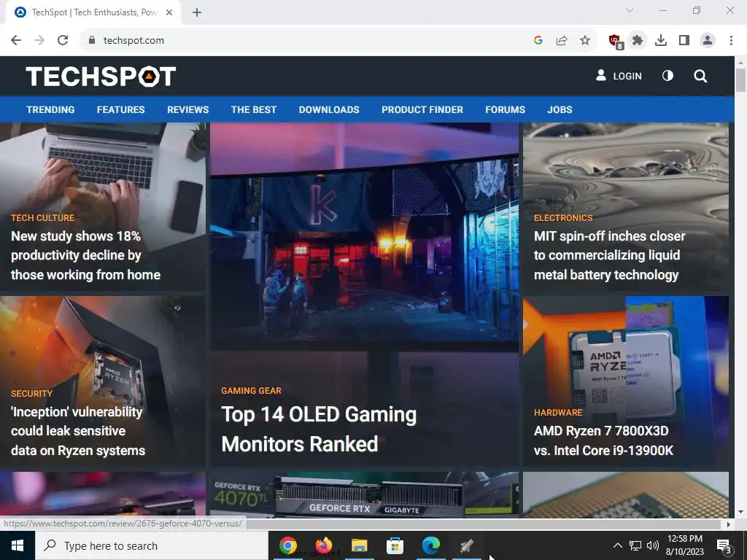Open site search magnifier icon
747x560 pixels.
(x=700, y=76)
